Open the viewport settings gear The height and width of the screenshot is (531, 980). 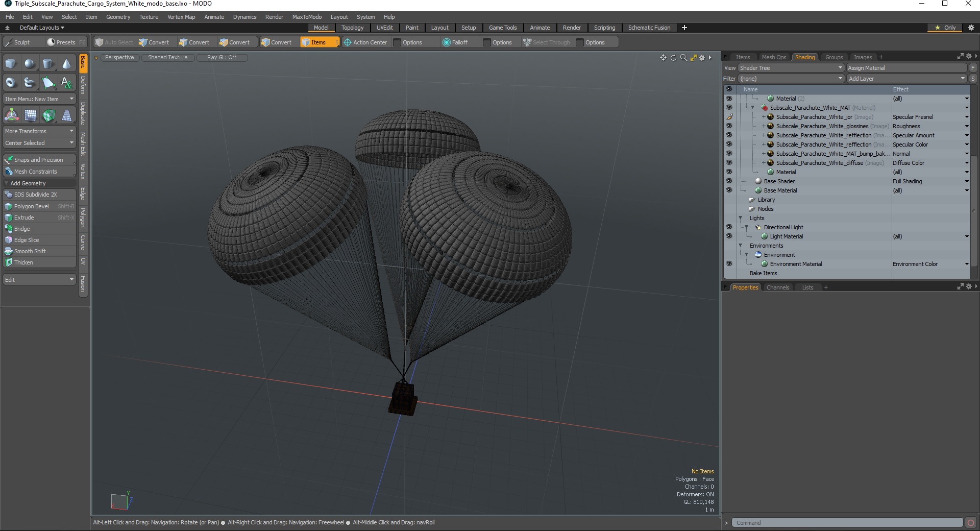point(702,58)
